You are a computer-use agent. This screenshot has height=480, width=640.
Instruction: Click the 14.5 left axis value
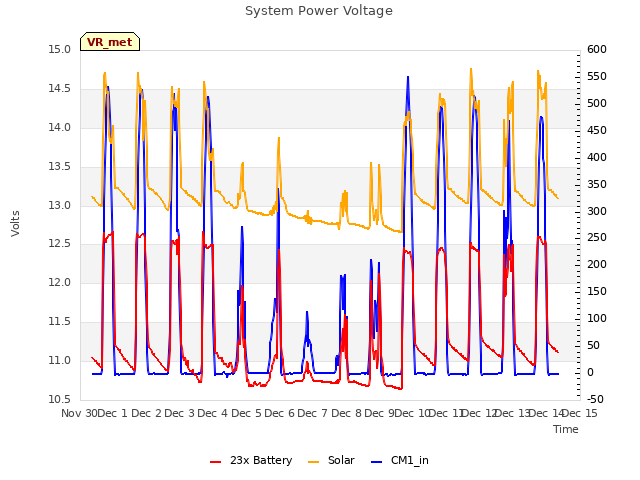pyautogui.click(x=59, y=89)
